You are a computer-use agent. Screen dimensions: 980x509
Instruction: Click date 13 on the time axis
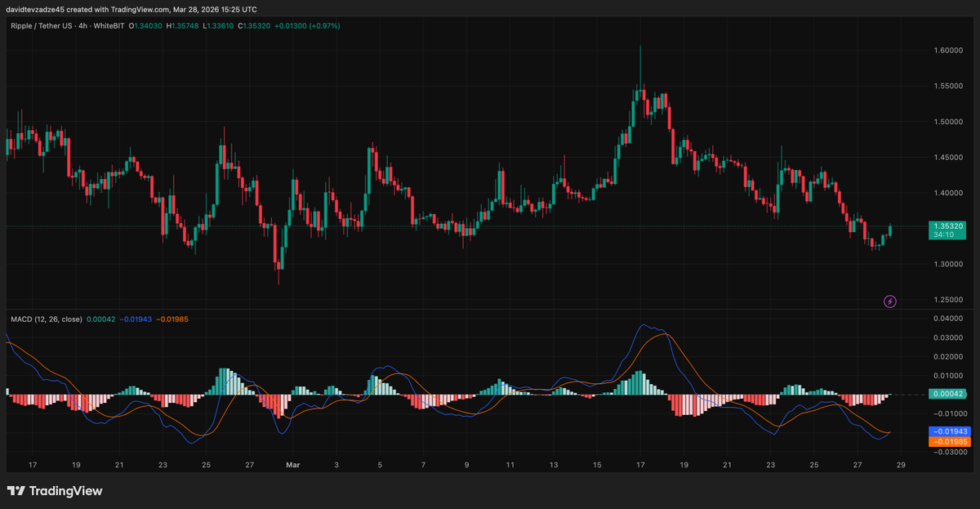(554, 465)
